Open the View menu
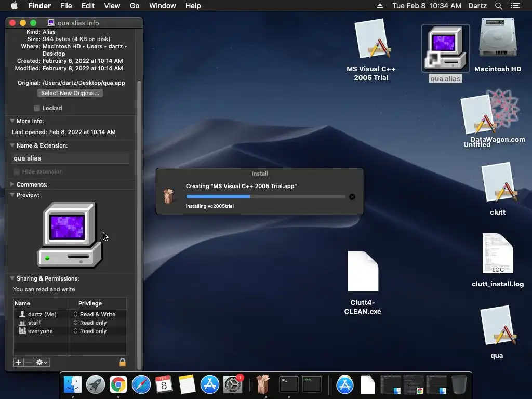532x399 pixels. [x=112, y=6]
